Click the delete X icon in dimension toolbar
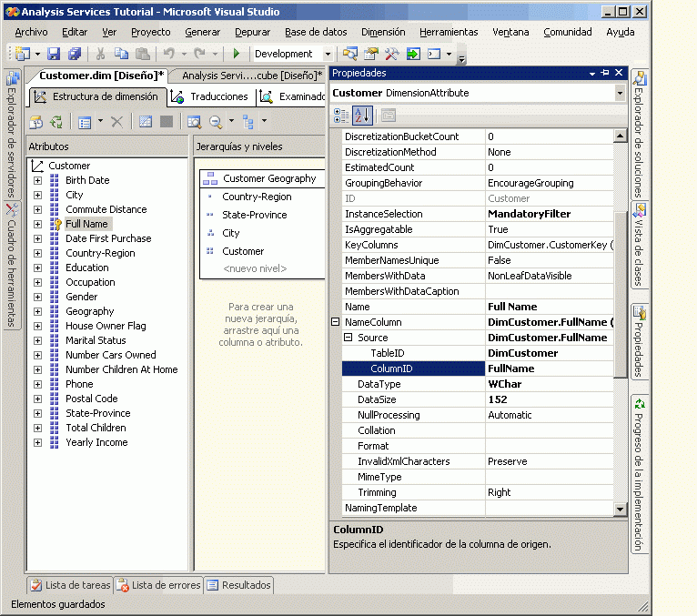Viewport: 697px width, 616px height. pyautogui.click(x=116, y=121)
